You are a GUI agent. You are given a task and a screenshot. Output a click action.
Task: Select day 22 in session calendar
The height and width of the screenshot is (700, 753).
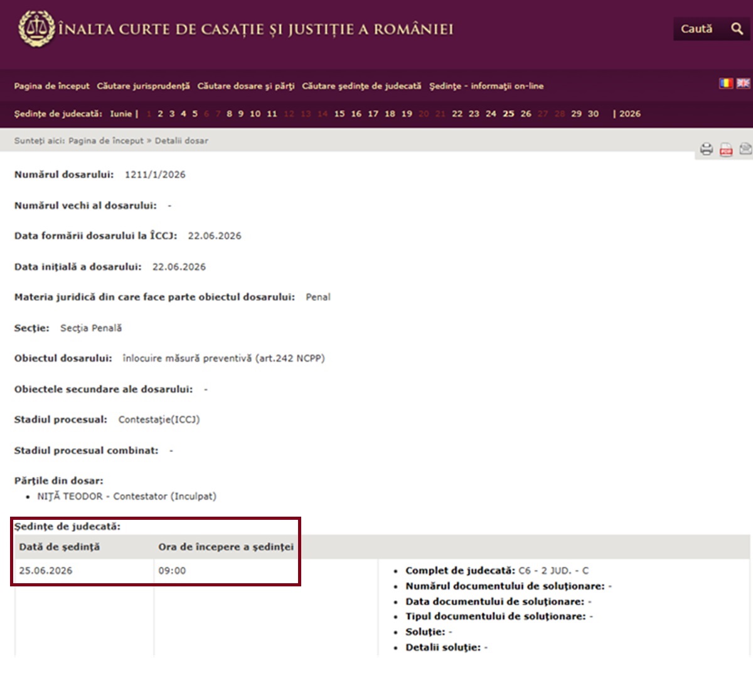coord(457,114)
